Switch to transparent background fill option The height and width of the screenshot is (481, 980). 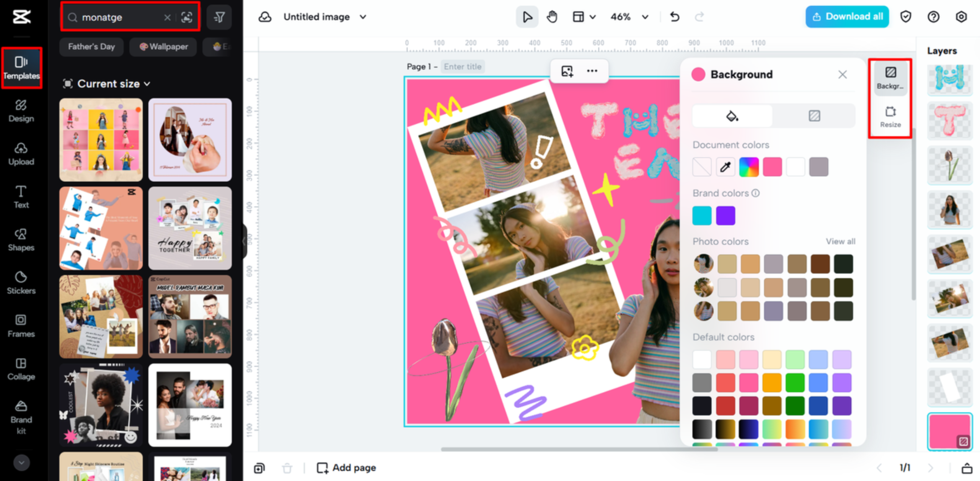(814, 116)
